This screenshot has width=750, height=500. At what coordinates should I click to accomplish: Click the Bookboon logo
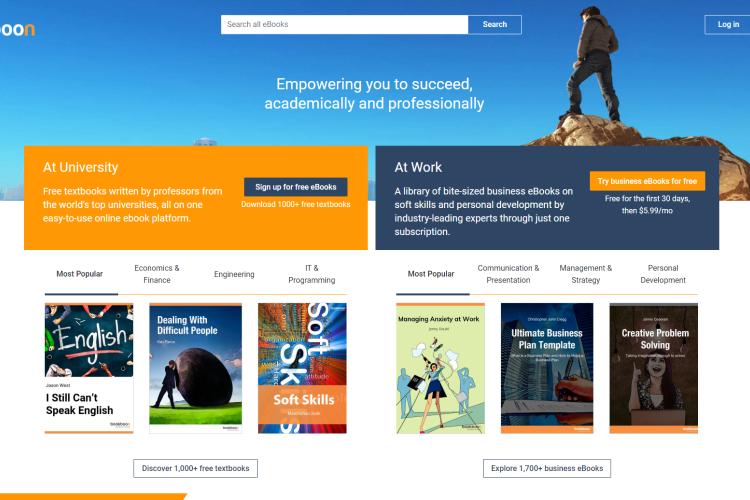17,29
